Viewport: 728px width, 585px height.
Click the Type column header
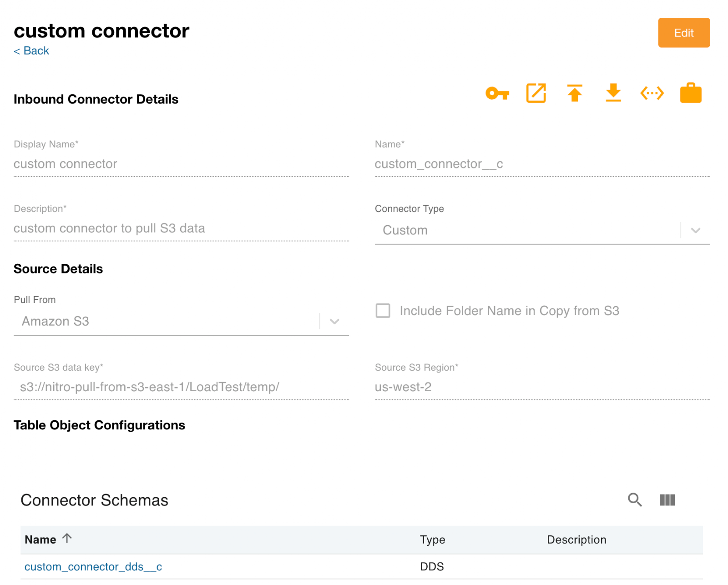click(432, 540)
